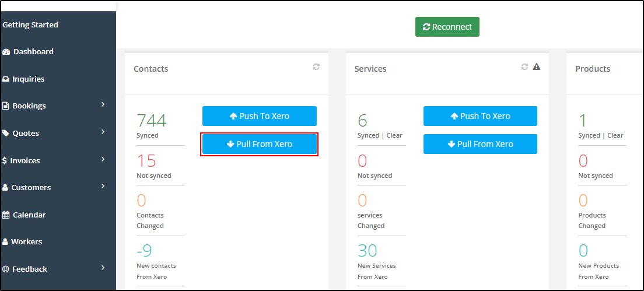Image resolution: width=644 pixels, height=291 pixels.
Task: Click the 0 Products Changed count
Action: click(x=583, y=201)
